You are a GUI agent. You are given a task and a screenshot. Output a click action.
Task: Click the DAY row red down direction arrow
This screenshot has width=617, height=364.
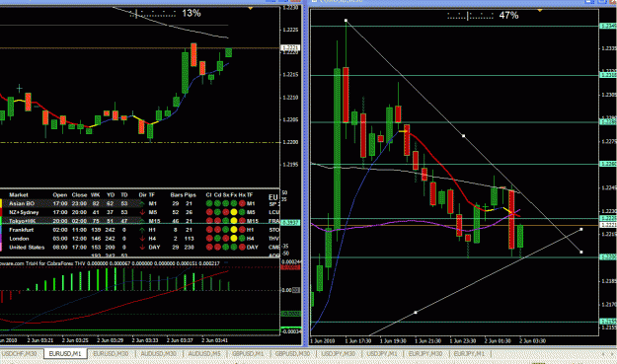click(x=142, y=248)
